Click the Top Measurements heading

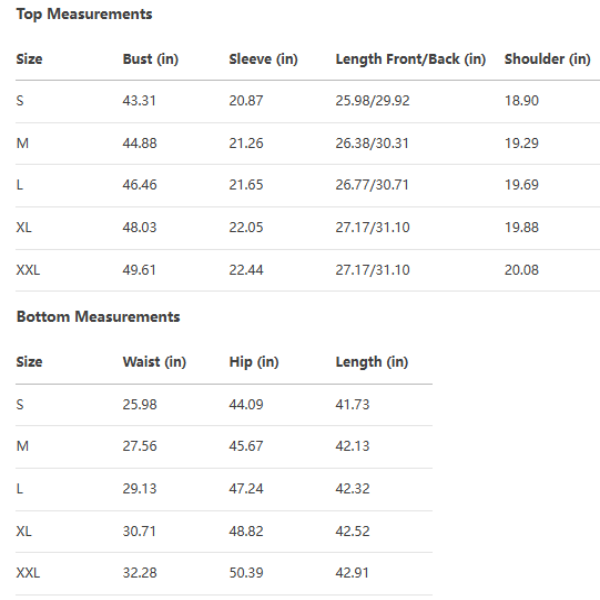point(84,15)
